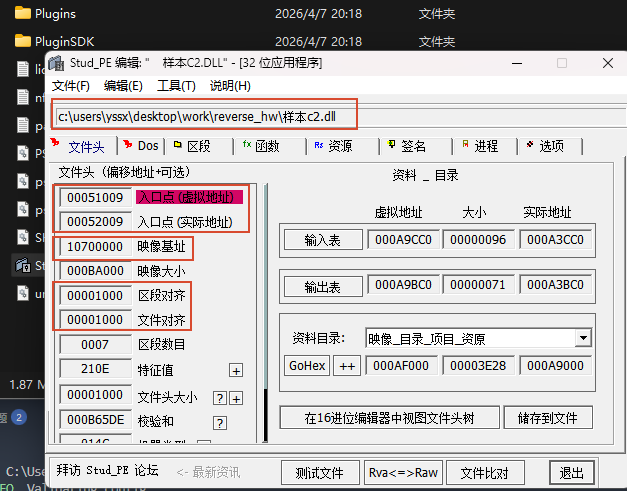Click the 储存到文件 button
This screenshot has width=627, height=491.
point(548,418)
